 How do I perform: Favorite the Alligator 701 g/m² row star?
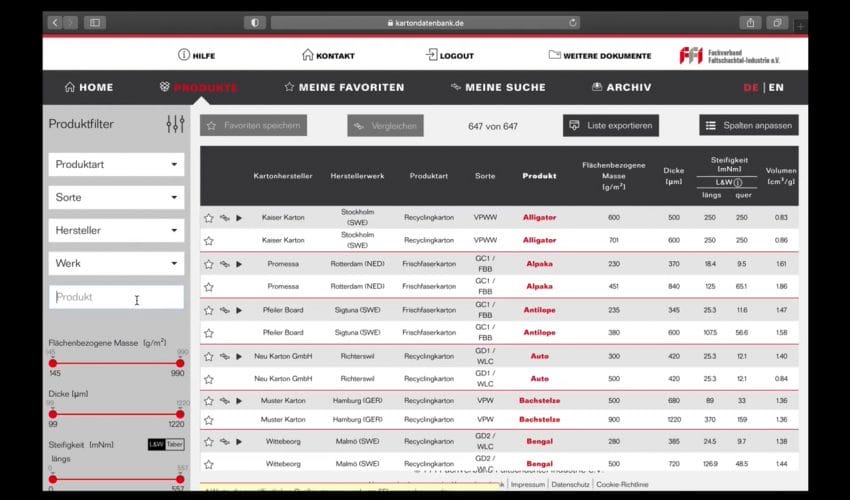(209, 241)
